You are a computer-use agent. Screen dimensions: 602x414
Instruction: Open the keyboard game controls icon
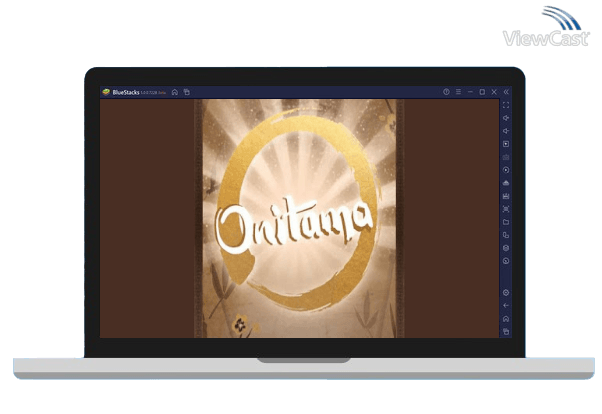[506, 157]
